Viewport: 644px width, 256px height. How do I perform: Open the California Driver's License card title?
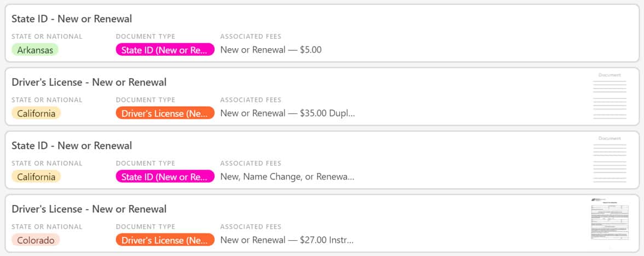(x=89, y=83)
